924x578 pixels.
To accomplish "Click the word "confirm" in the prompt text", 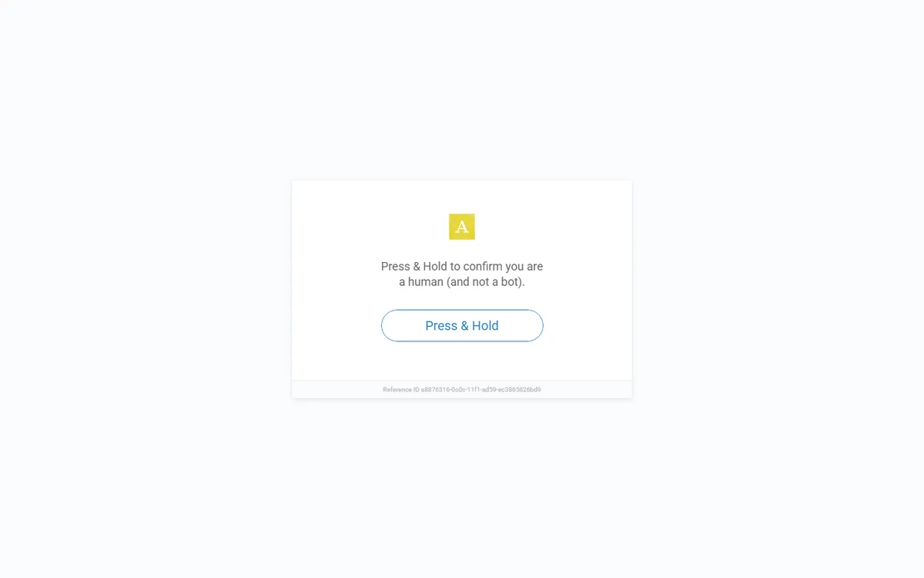I will pyautogui.click(x=483, y=267).
